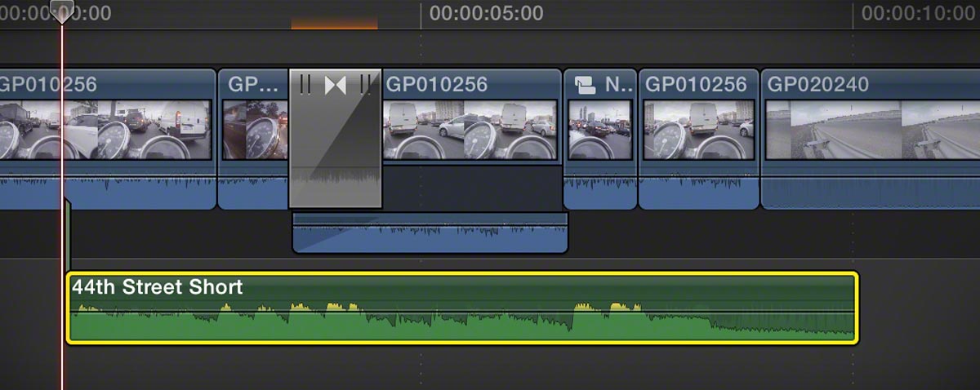Click the bowtie icon on the cross dissolve transition
The image size is (980, 390).
[x=336, y=85]
